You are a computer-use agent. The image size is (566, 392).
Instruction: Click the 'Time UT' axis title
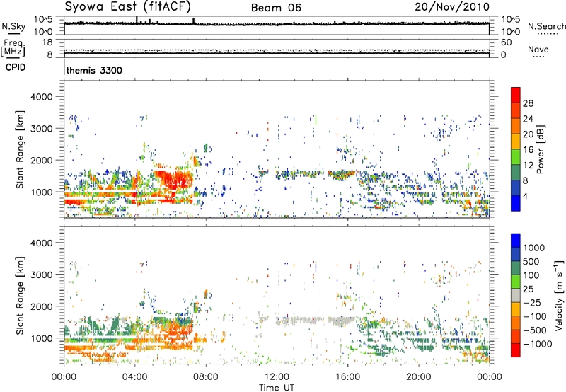click(x=277, y=388)
